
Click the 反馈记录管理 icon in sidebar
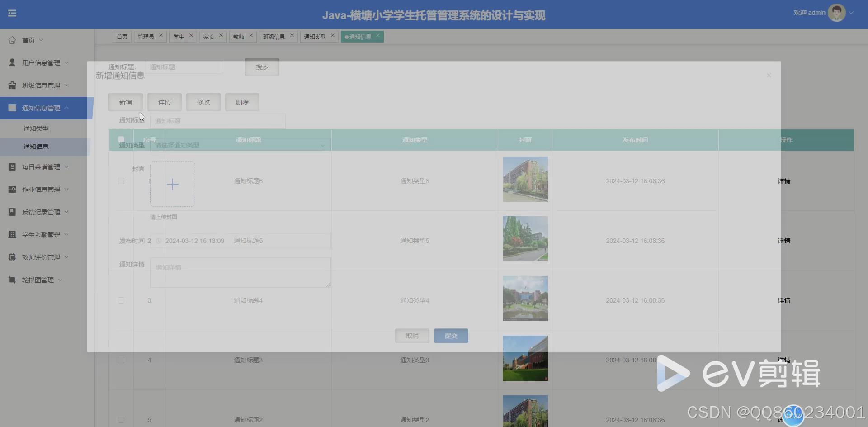(x=12, y=212)
